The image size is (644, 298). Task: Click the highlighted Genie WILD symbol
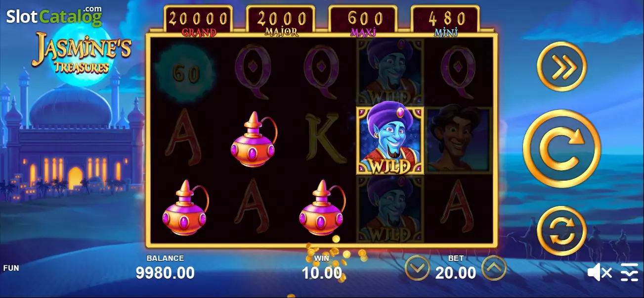390,141
